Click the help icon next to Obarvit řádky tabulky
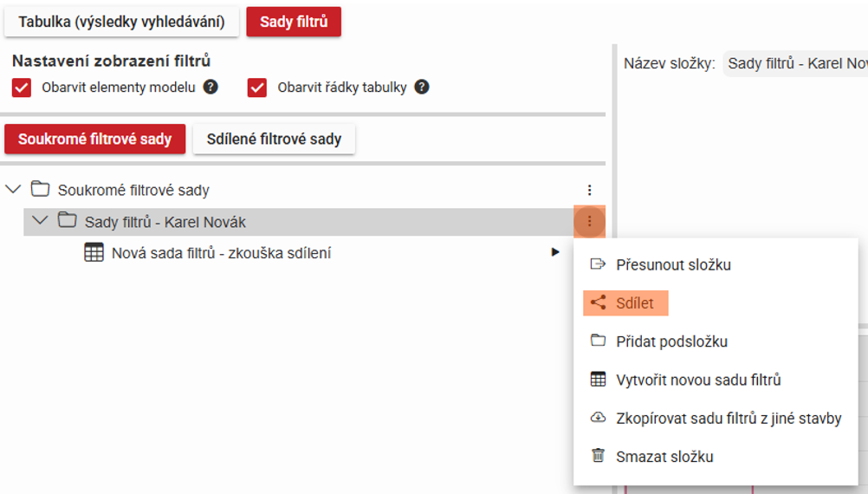868x494 pixels. [422, 88]
